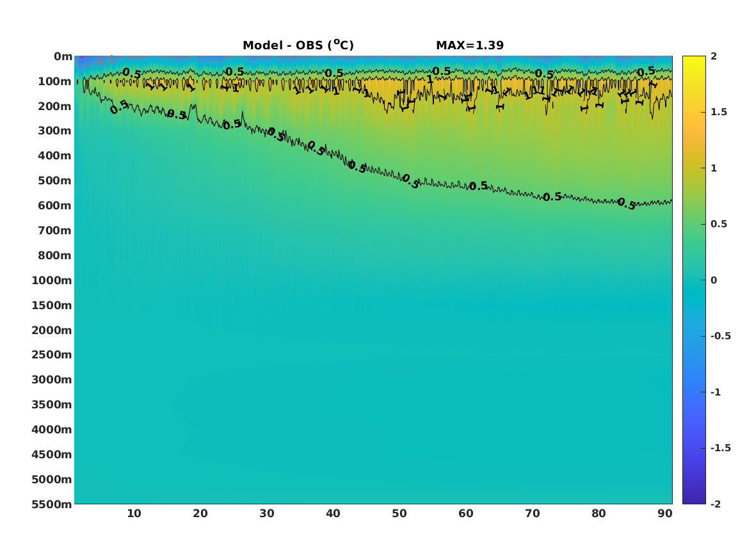747x560 pixels.
Task: Select the x-axis tick label "20"
Action: point(200,513)
